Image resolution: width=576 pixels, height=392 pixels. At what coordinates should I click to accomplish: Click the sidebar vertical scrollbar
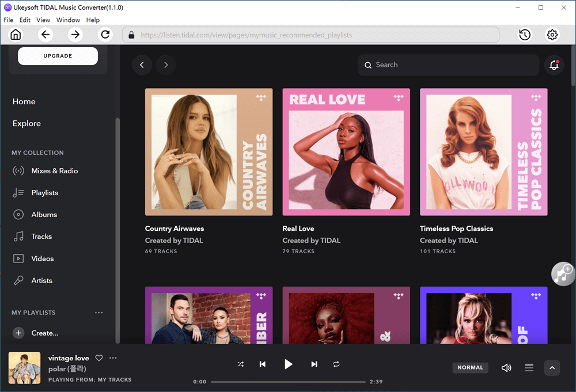click(118, 230)
